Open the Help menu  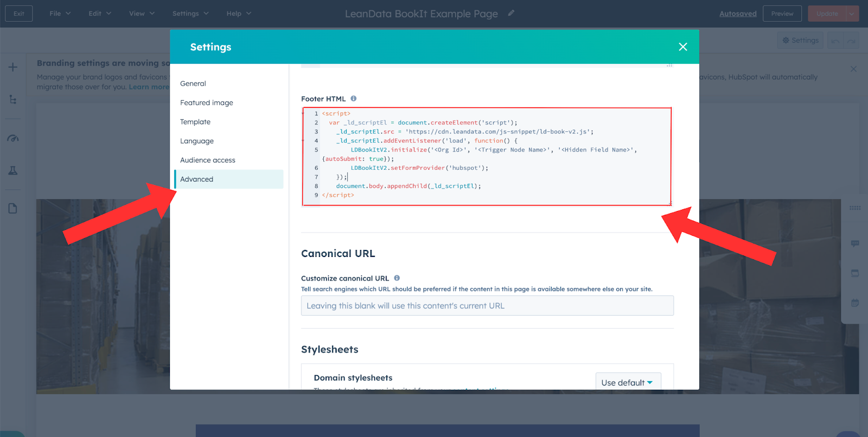239,14
